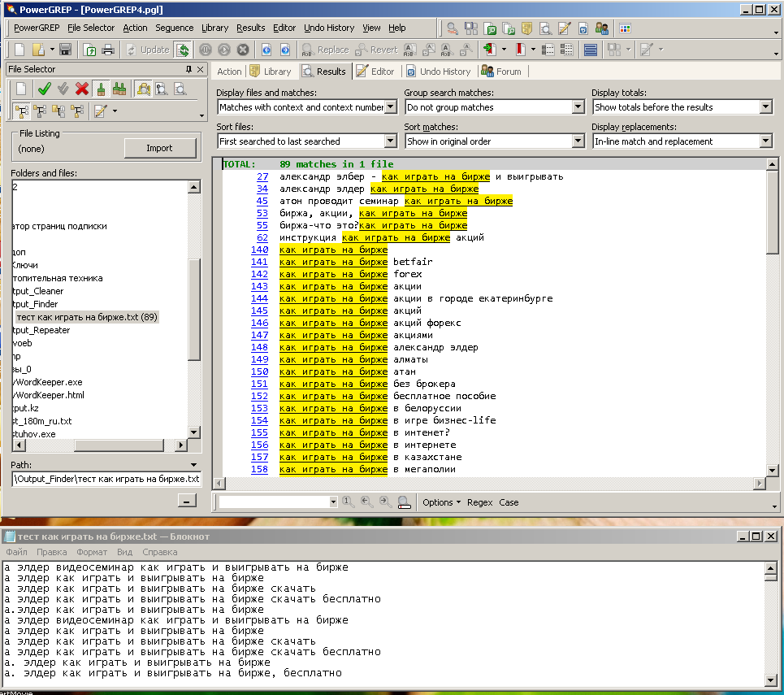The height and width of the screenshot is (695, 784).
Task: Click the colored grid layout icon
Action: 625,28
